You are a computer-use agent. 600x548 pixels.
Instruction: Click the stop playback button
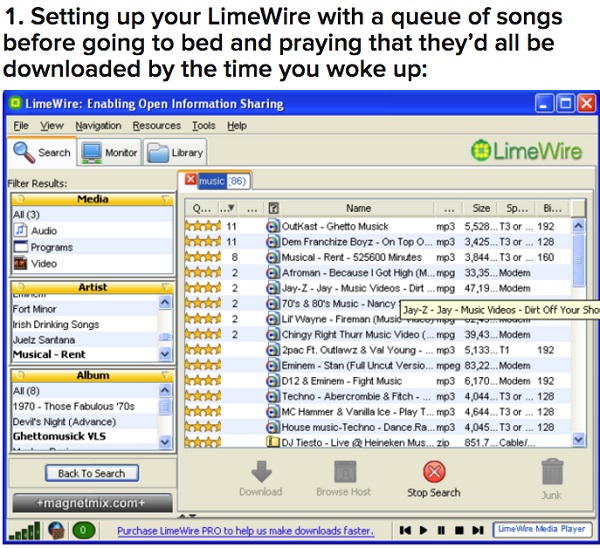[x=458, y=530]
